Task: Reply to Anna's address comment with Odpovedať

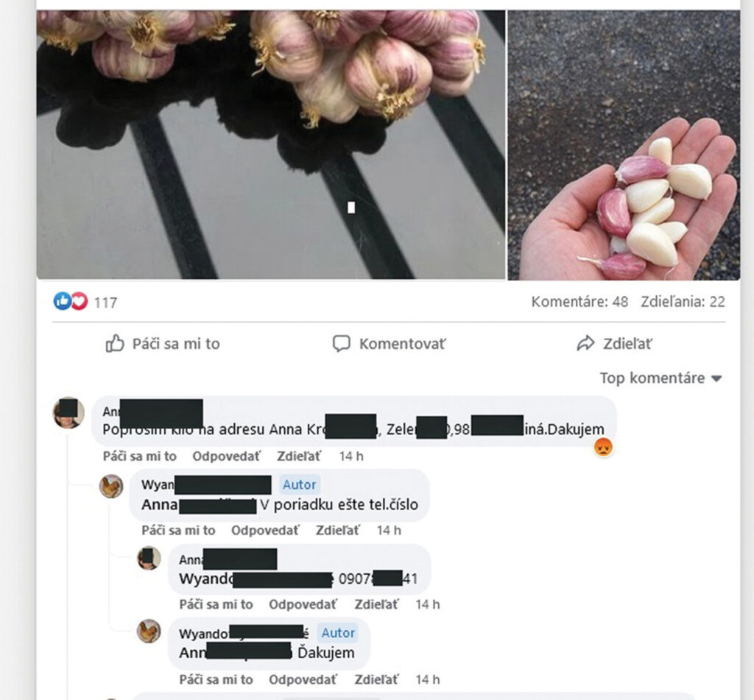Action: click(226, 456)
